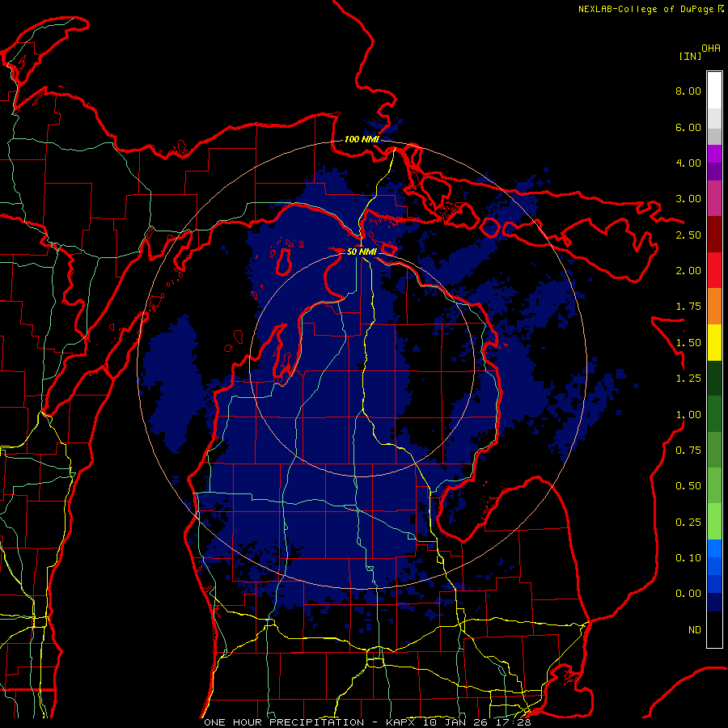Select the darkest green swatch near 1.25
This screenshot has width=728, height=728.
tap(714, 378)
